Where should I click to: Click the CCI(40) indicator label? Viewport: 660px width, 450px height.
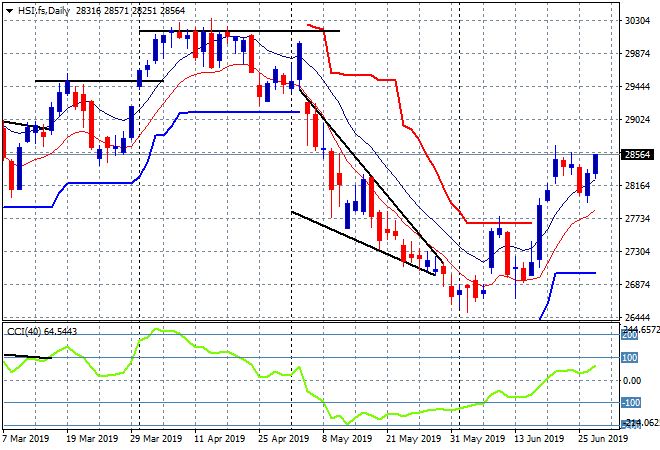[24, 332]
